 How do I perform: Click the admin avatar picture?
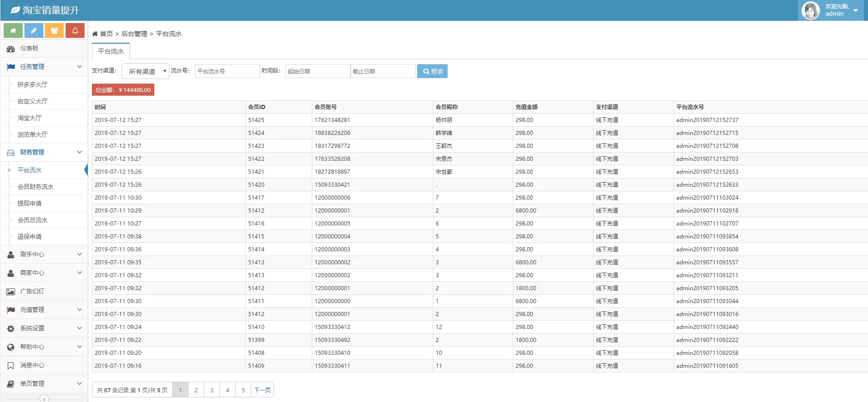click(810, 10)
